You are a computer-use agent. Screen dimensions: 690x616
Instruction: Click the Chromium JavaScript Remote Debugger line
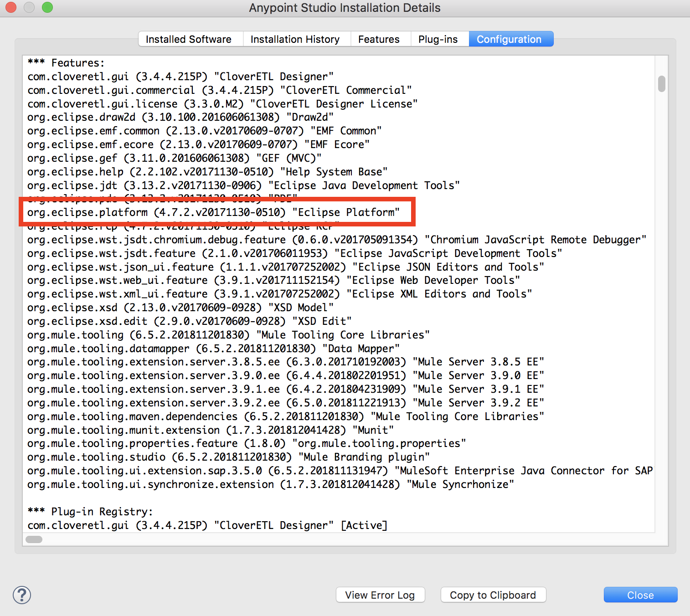tap(336, 240)
